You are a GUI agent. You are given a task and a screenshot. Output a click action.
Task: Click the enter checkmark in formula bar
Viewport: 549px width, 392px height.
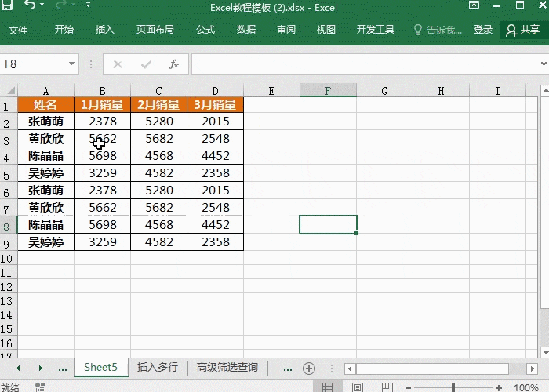(x=146, y=64)
